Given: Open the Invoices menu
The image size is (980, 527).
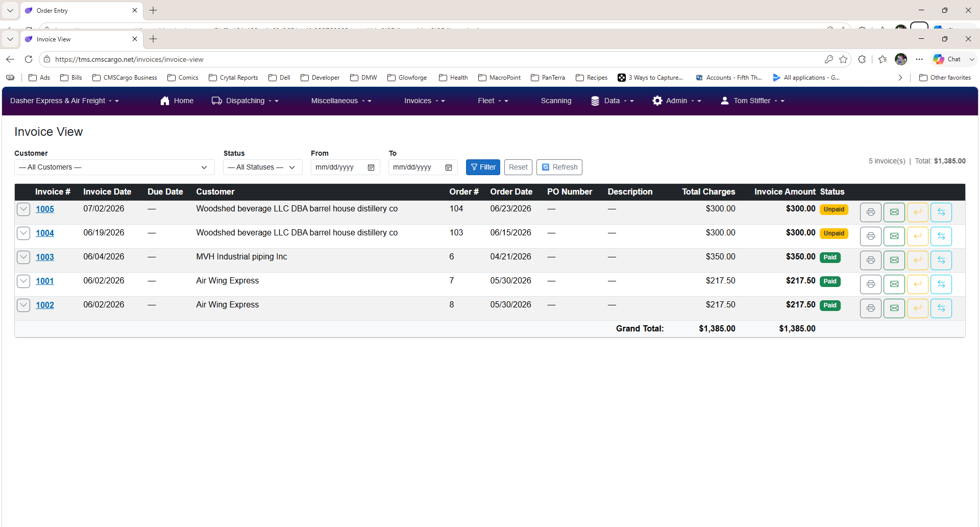Looking at the screenshot, I should tap(425, 101).
